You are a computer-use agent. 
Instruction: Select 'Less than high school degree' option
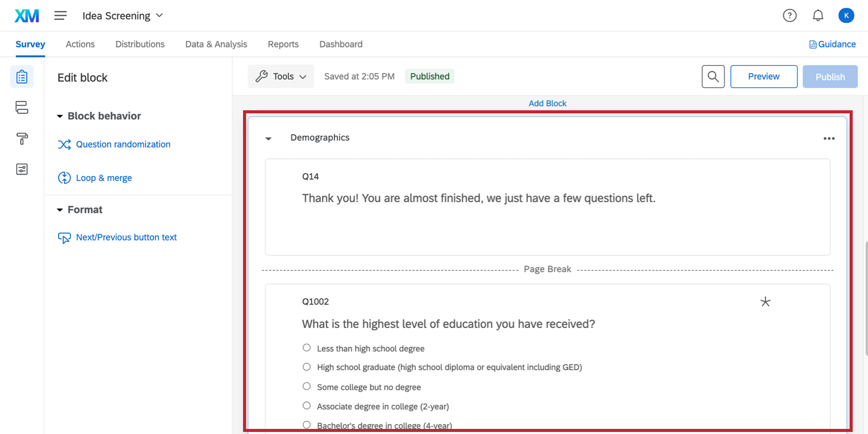307,348
